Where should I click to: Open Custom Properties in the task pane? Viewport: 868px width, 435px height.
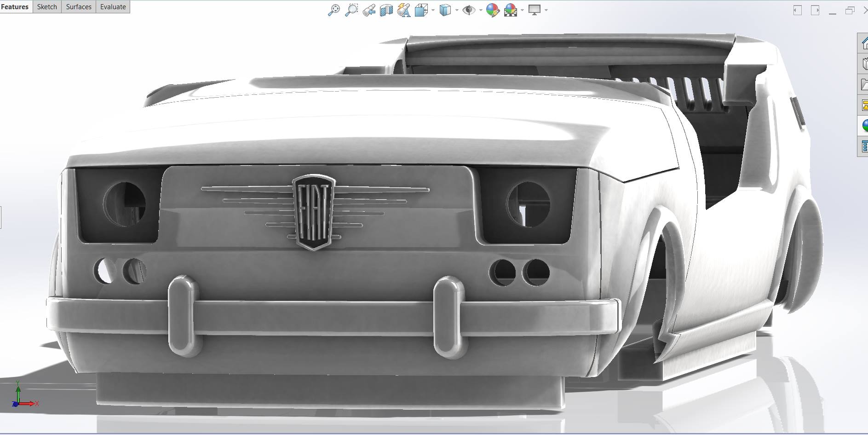click(x=863, y=147)
